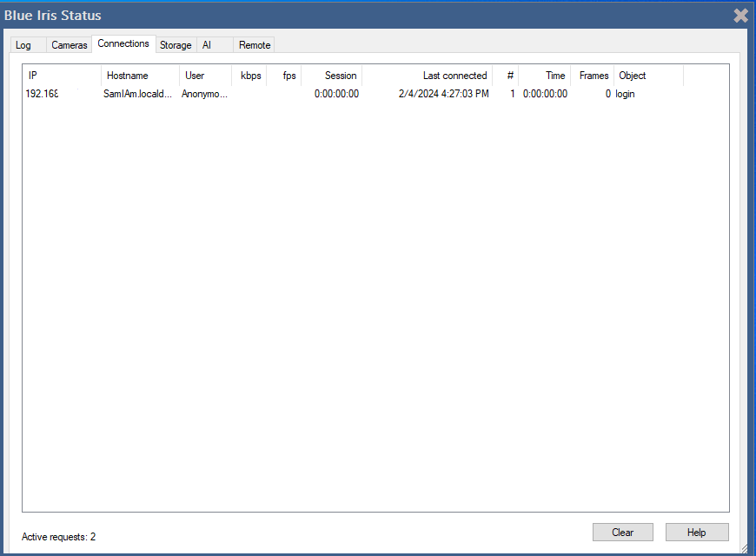
Task: Sort by the Hostname column header
Action: click(139, 76)
